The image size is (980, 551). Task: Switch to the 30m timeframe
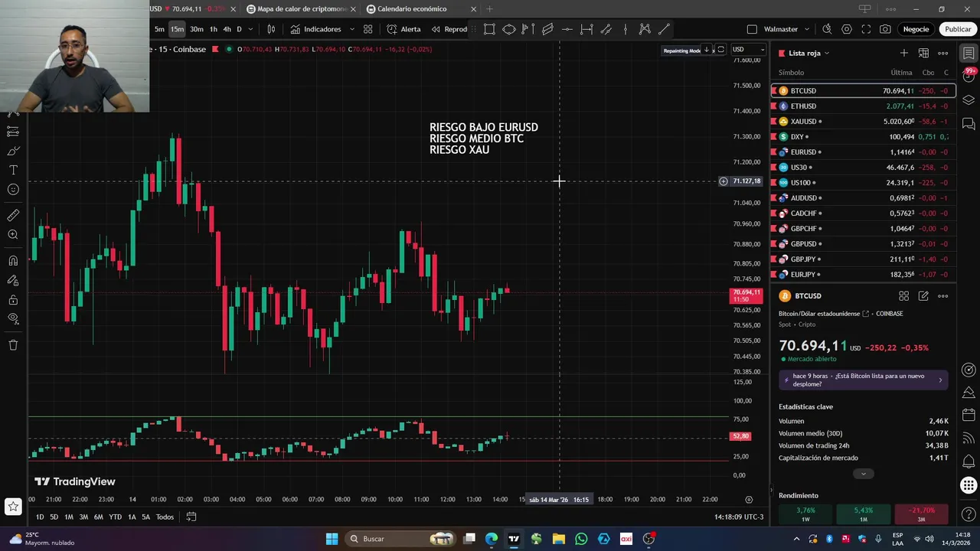[197, 29]
